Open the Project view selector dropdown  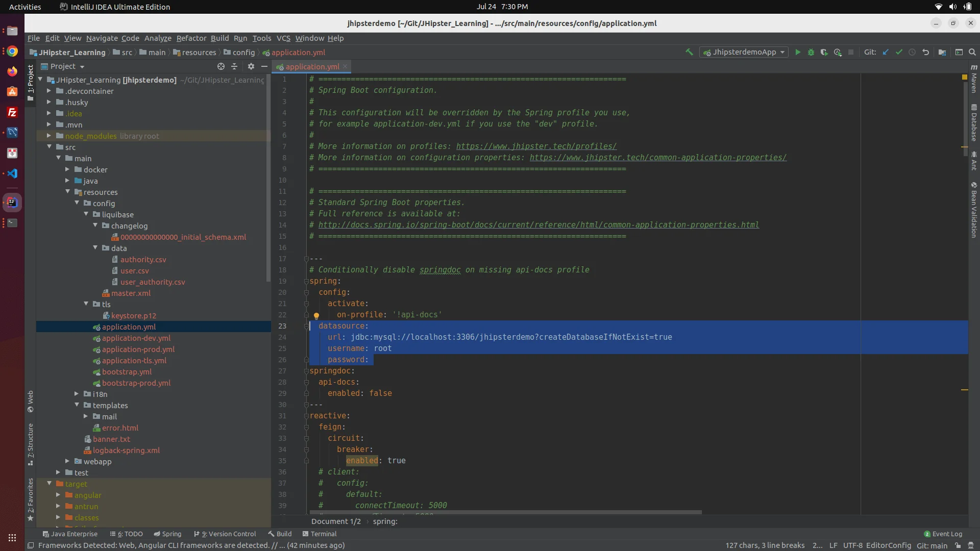tap(63, 66)
